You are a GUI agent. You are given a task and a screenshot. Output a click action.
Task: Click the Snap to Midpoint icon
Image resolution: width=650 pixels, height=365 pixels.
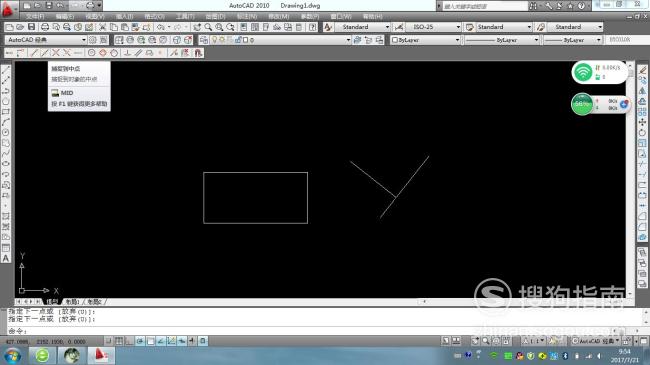tap(44, 53)
